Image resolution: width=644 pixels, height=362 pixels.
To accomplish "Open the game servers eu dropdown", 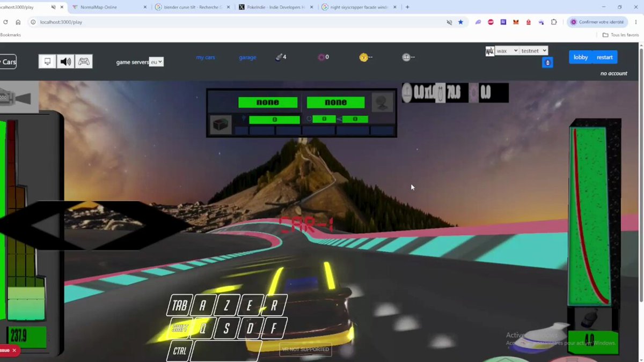I will 156,62.
